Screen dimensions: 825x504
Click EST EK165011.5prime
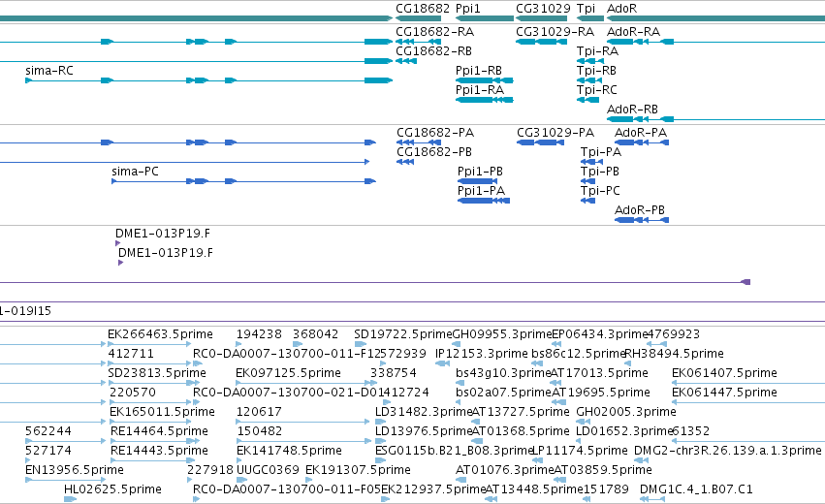(x=162, y=412)
